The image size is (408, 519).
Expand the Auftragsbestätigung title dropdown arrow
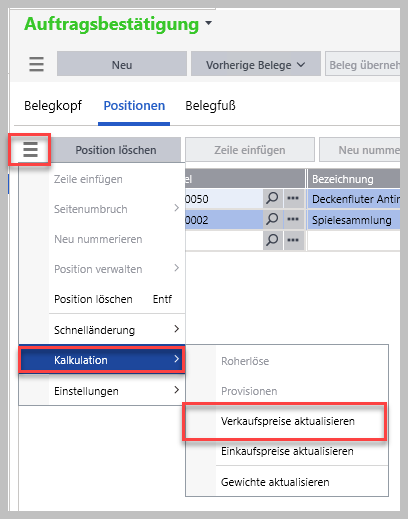(x=209, y=23)
